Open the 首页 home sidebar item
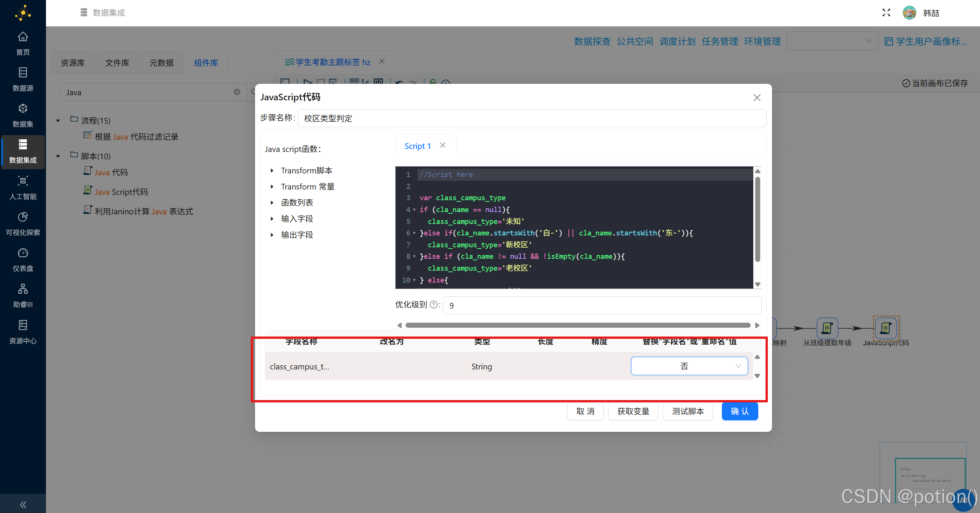The height and width of the screenshot is (513, 980). [x=23, y=44]
